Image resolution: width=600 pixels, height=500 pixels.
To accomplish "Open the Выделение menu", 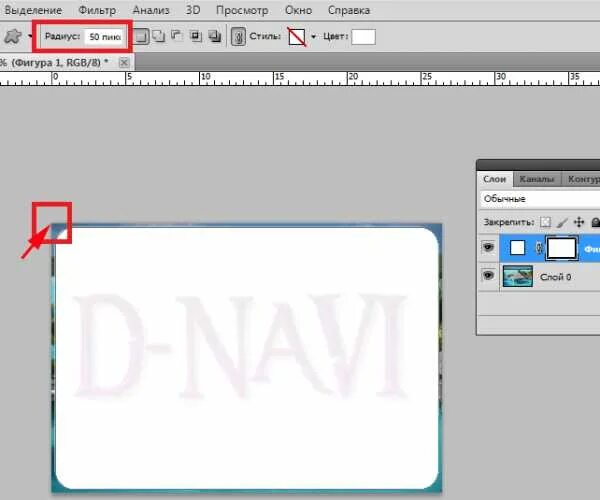I will 33,10.
